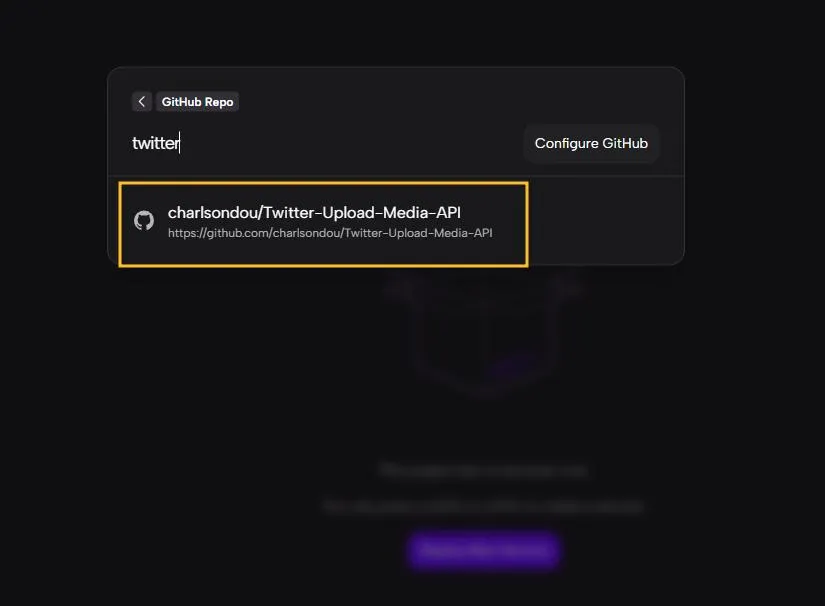Image resolution: width=825 pixels, height=606 pixels.
Task: Click the circular GitHub logo left of charlsondou
Action: coord(144,221)
